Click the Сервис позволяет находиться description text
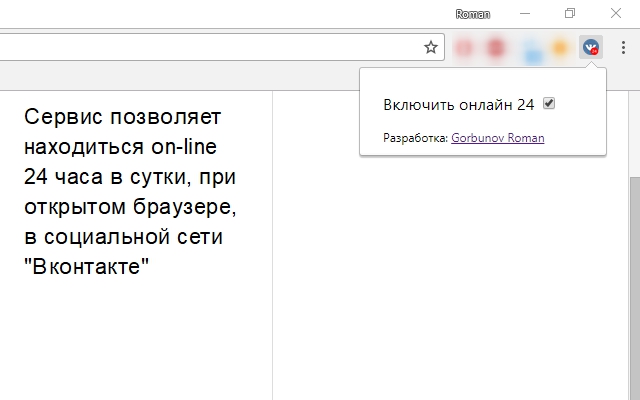 pos(130,191)
